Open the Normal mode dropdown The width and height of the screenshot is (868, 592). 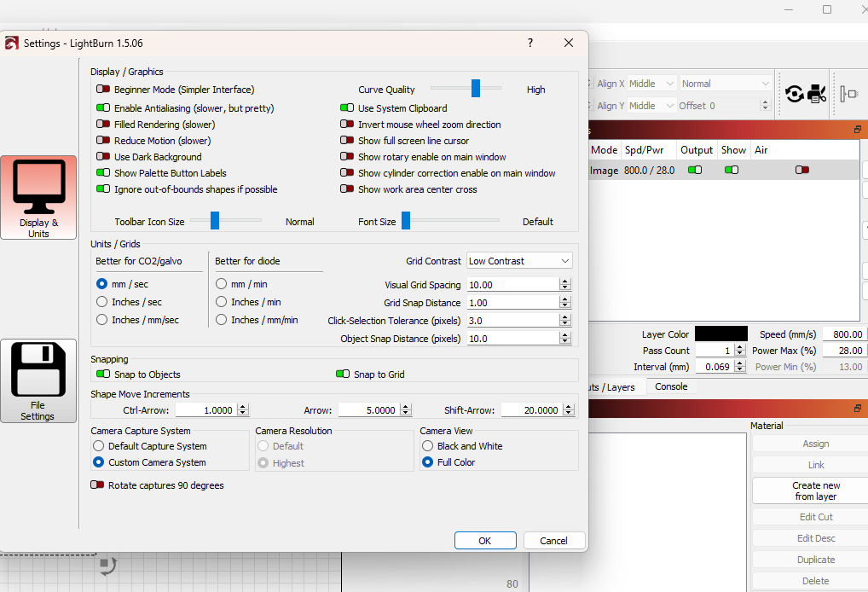click(726, 84)
